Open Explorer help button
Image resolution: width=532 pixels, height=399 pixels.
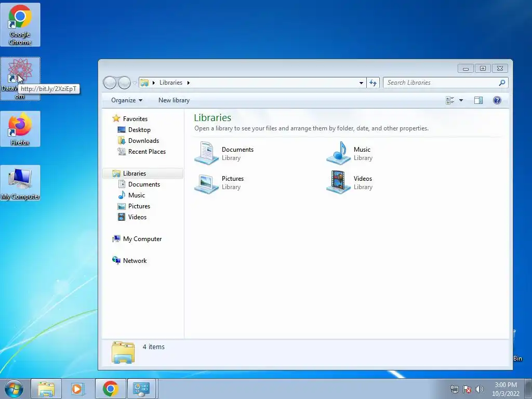[497, 100]
